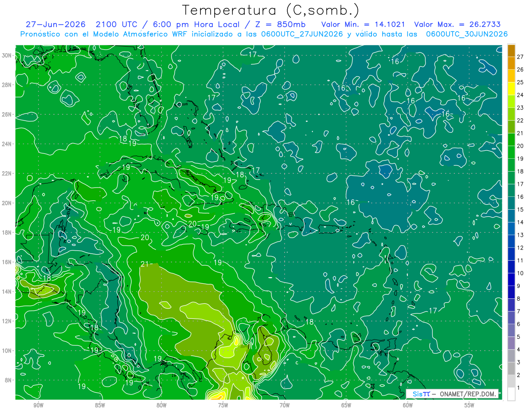Click the '75W' longitude axis label
This screenshot has width=532, height=411.
(x=223, y=405)
